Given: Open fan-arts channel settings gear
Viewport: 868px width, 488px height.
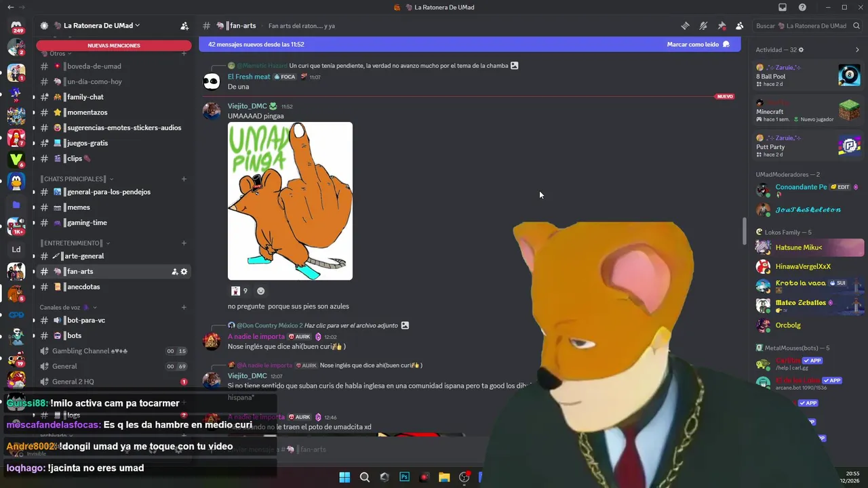Looking at the screenshot, I should point(184,272).
